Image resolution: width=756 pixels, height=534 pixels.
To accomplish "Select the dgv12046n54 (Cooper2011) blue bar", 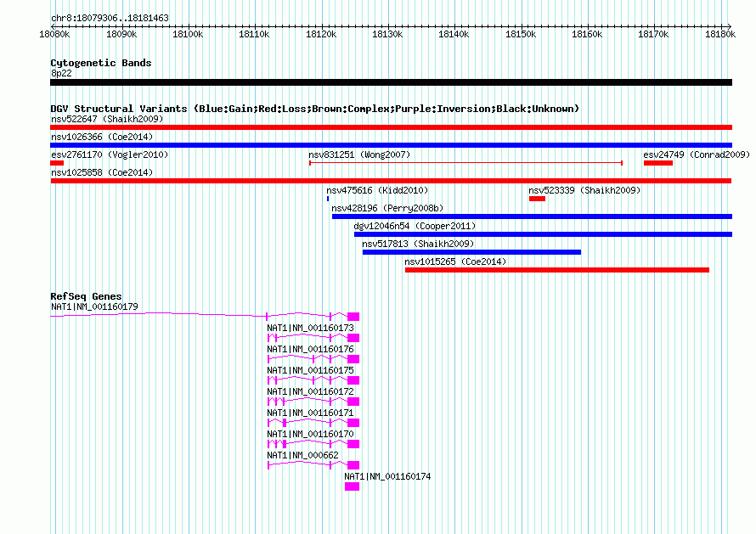I will click(544, 234).
